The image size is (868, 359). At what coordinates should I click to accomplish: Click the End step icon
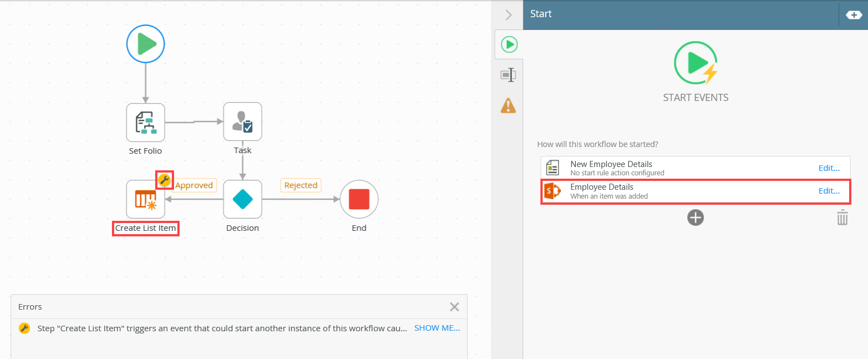pos(359,199)
